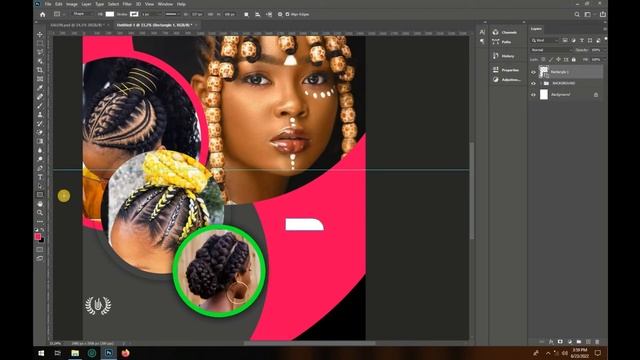Open the History panel
Screen dimensions: 640x360
tap(504, 56)
